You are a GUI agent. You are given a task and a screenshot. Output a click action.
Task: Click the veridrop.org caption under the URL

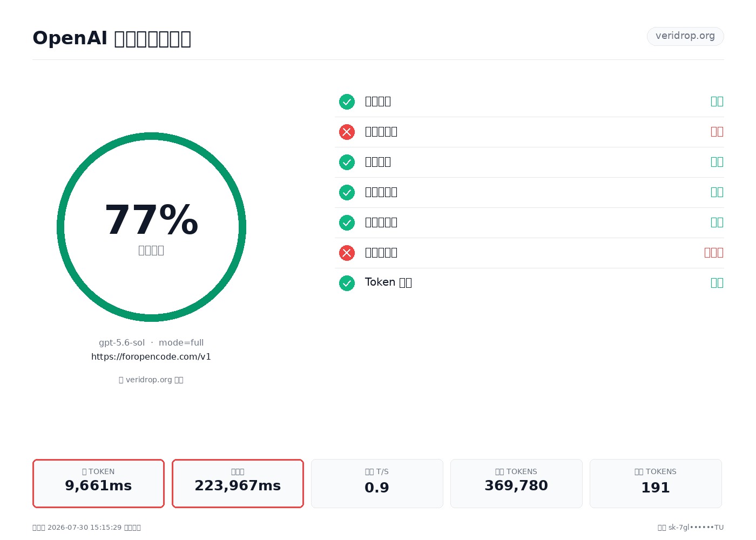[x=151, y=380]
